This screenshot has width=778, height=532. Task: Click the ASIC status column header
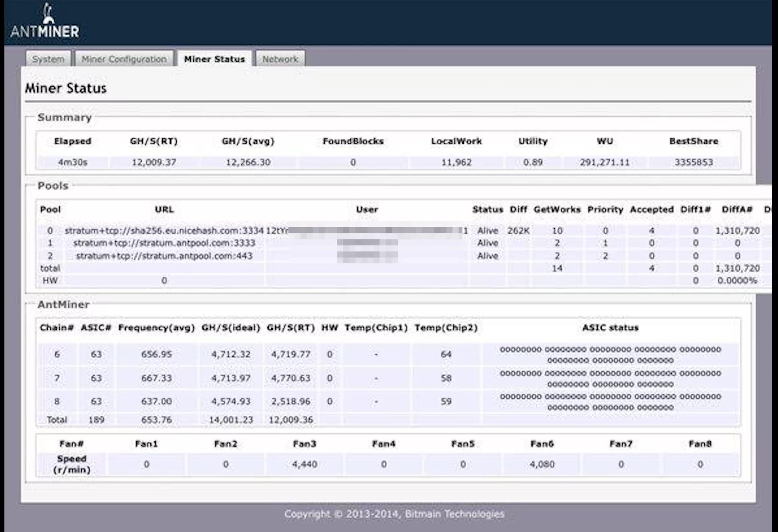click(610, 328)
